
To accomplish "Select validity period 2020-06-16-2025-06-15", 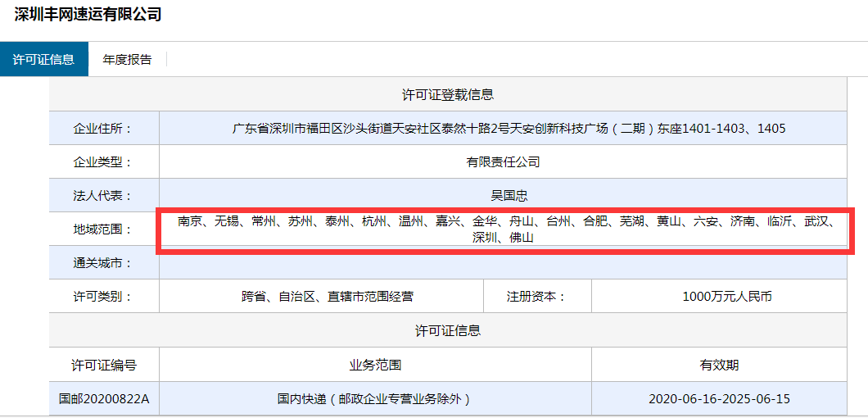I will pos(719,398).
